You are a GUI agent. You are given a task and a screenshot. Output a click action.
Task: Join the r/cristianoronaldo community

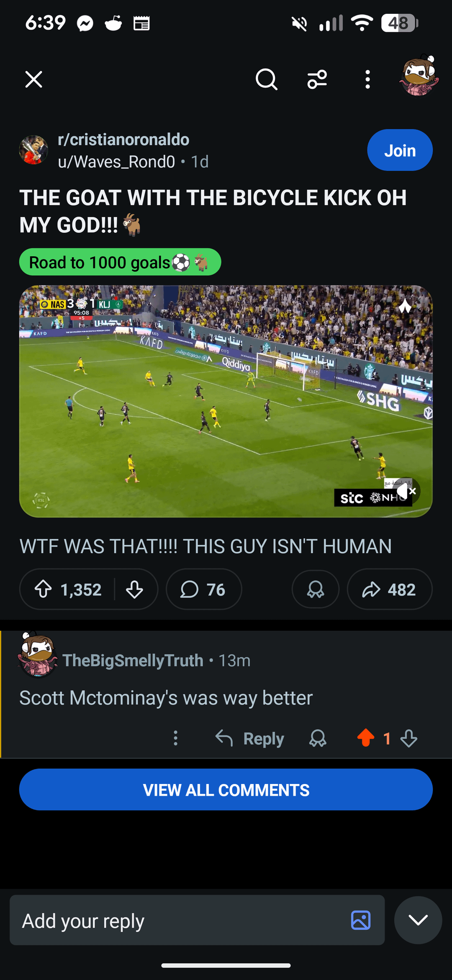(x=400, y=150)
